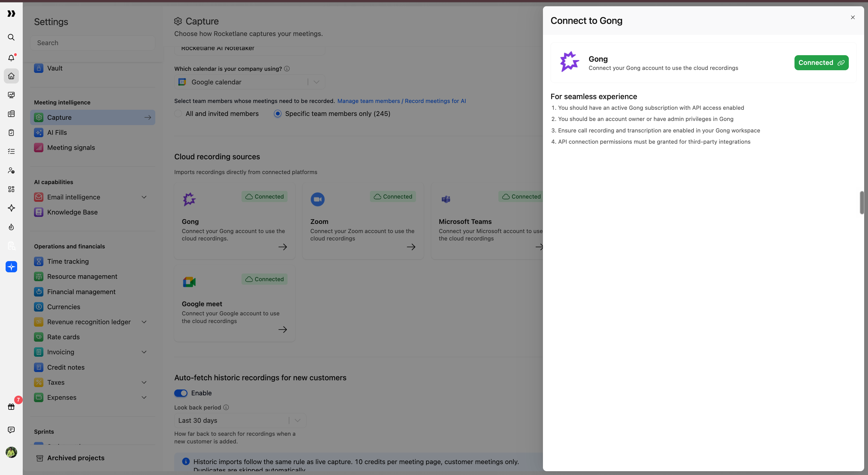Open the table grid icon in the left rail
868x475 pixels.
[x=11, y=114]
